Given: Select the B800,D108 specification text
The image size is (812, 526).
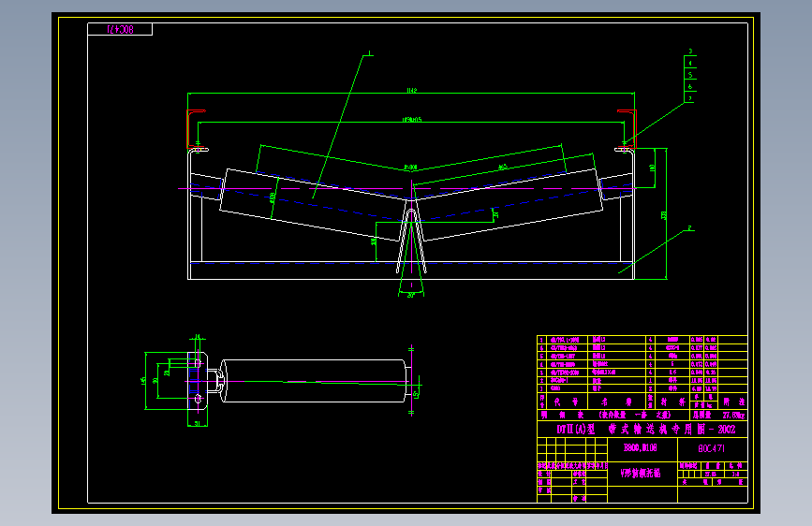Looking at the screenshot, I should [640, 447].
